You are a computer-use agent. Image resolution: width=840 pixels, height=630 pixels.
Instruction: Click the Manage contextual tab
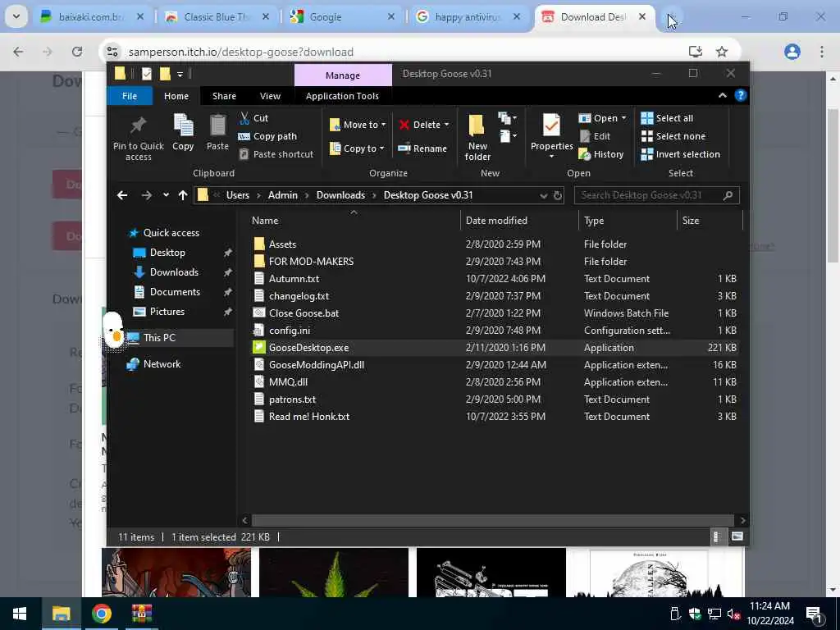click(x=343, y=75)
